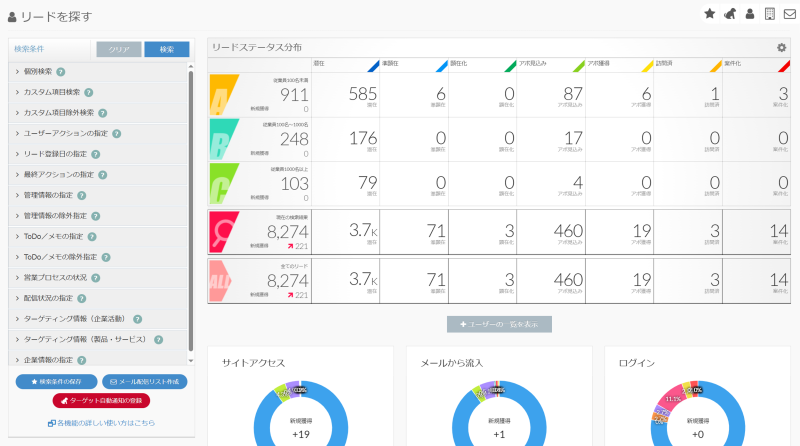Expand 企業情報の指定 condition
800x446 pixels.
click(x=98, y=359)
